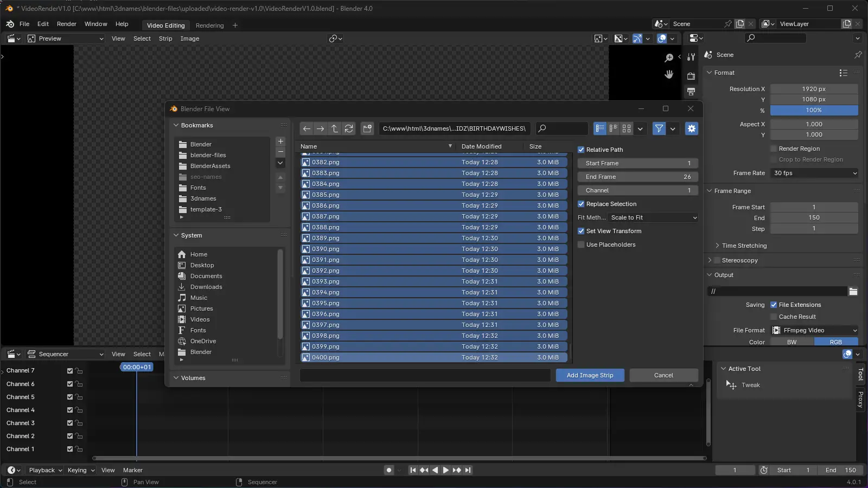Collapse the Bookmarks panel
868x488 pixels.
pyautogui.click(x=176, y=125)
